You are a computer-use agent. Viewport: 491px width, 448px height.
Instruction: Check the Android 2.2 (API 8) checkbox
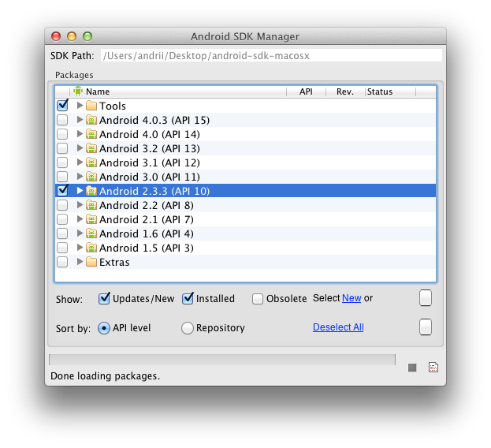(x=62, y=205)
